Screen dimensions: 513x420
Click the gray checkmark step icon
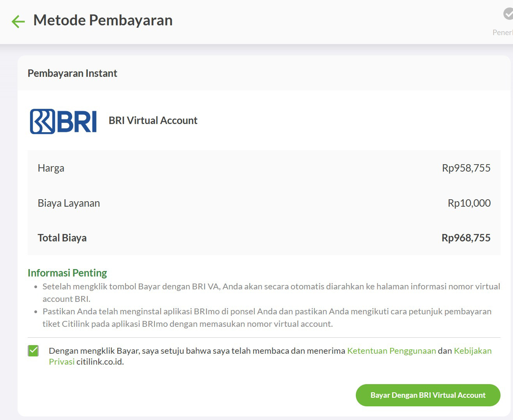(x=508, y=14)
